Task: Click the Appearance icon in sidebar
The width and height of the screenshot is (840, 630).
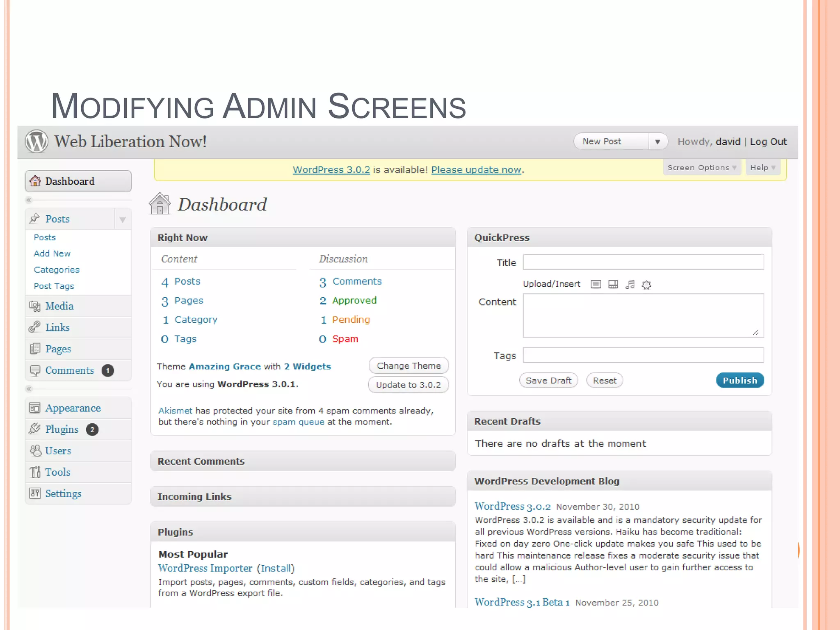Action: coord(35,408)
